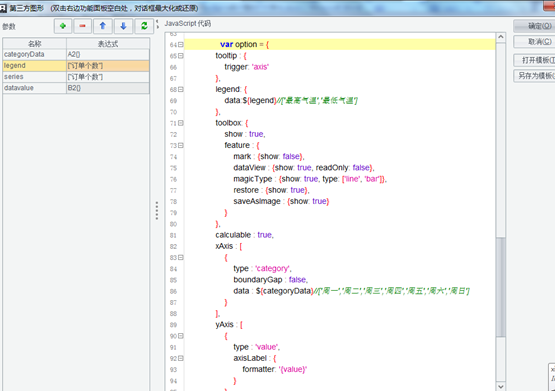Click the "type : 'category'," code line
Screen dimensions: 555x392
[262, 269]
